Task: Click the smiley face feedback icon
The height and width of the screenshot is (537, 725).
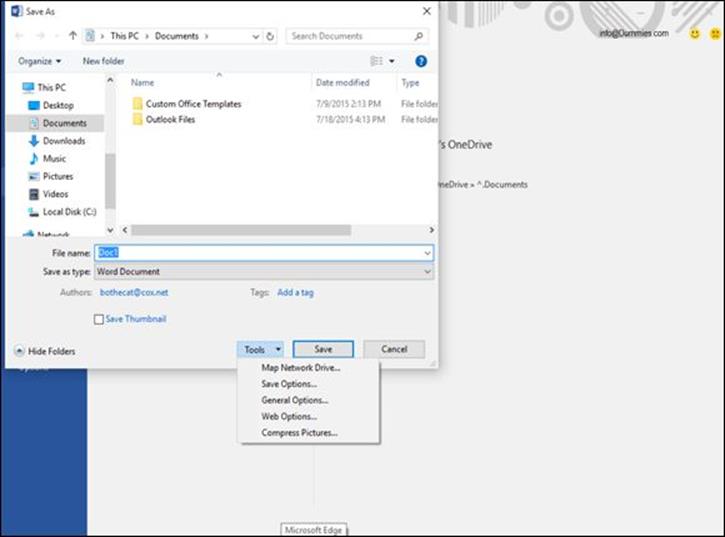Action: [x=694, y=33]
